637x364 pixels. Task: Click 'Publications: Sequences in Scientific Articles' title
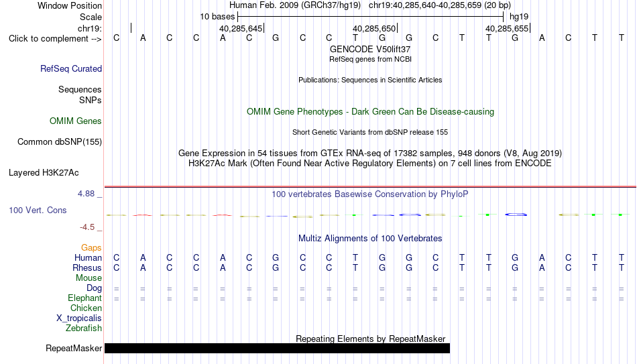[x=370, y=80]
